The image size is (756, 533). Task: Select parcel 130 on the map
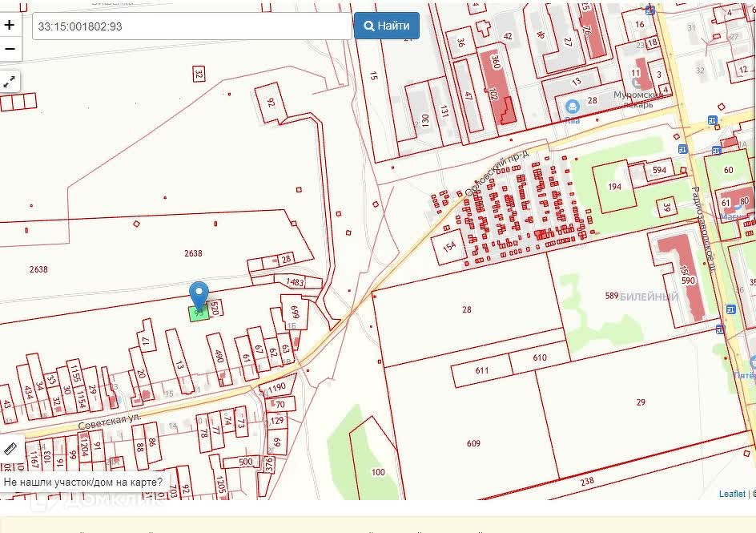(424, 119)
